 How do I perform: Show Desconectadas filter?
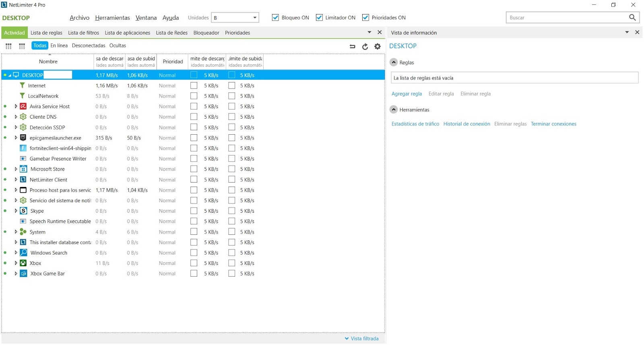point(89,45)
